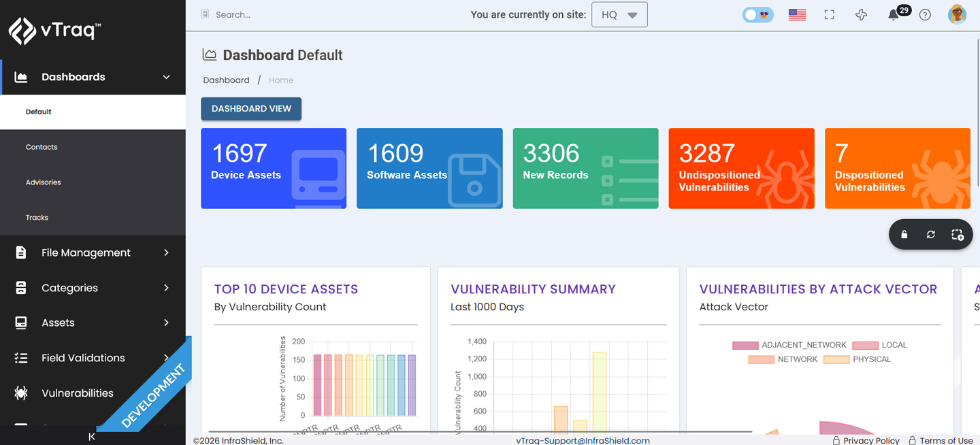Click the Home breadcrumb
Screen dimensions: 980x445
pyautogui.click(x=281, y=80)
